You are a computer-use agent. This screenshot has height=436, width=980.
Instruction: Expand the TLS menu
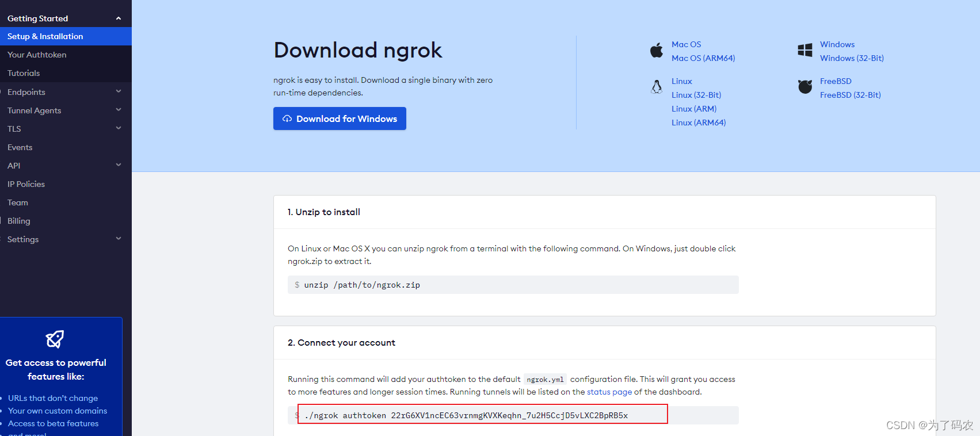(119, 128)
